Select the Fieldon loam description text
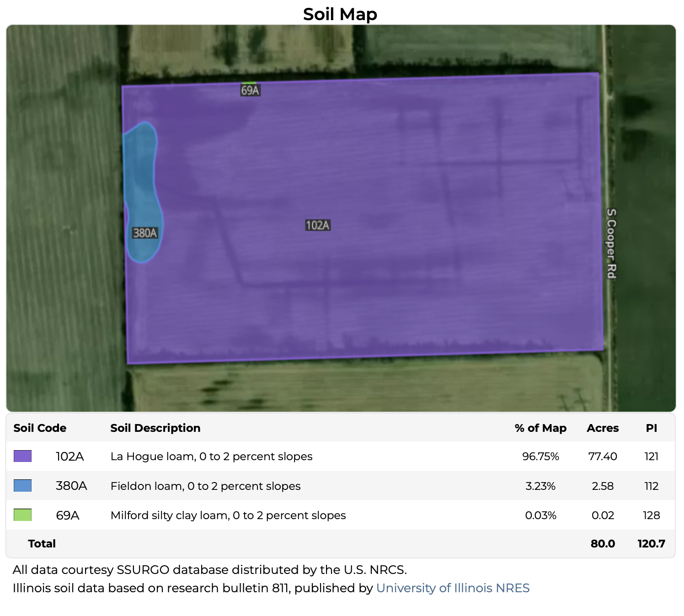The image size is (684, 616). click(205, 486)
